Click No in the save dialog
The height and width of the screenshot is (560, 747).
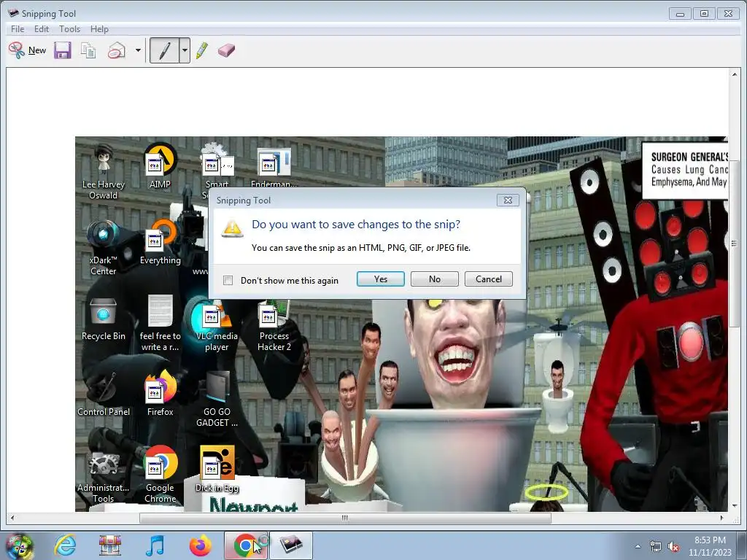[x=435, y=279]
